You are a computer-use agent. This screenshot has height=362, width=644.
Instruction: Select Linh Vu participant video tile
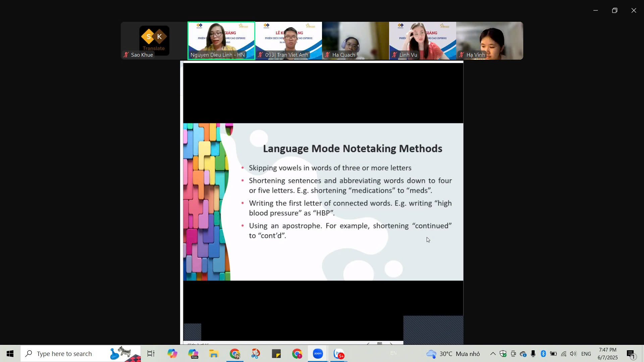tap(423, 41)
